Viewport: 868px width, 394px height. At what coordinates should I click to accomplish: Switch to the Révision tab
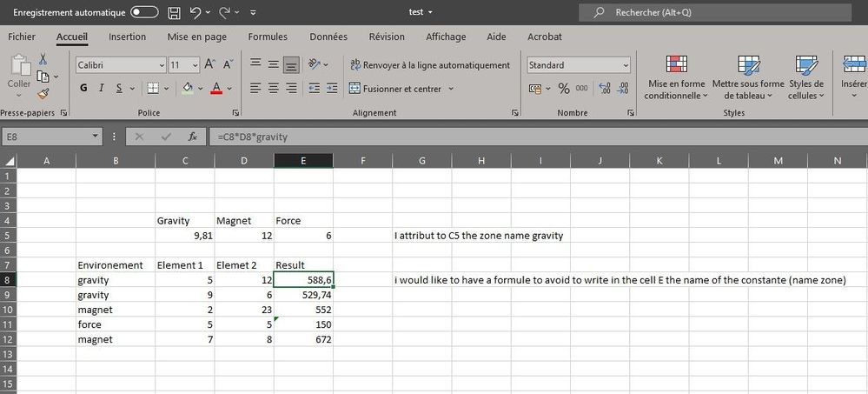tap(387, 37)
